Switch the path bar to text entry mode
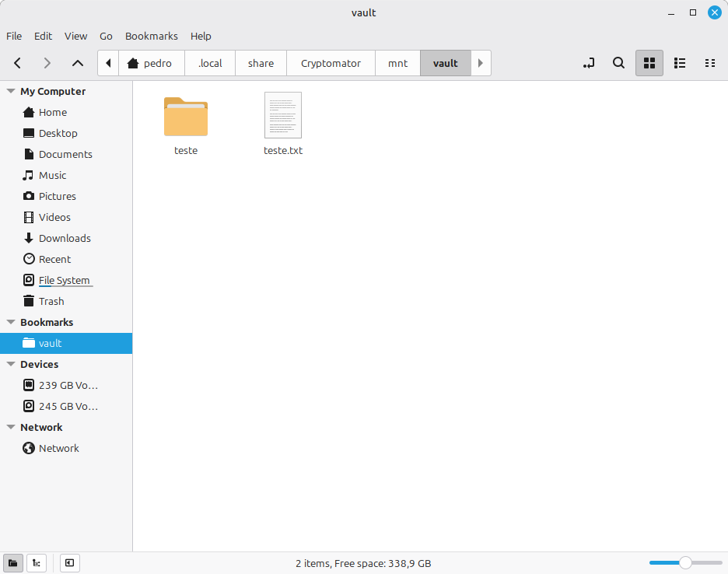 [589, 63]
